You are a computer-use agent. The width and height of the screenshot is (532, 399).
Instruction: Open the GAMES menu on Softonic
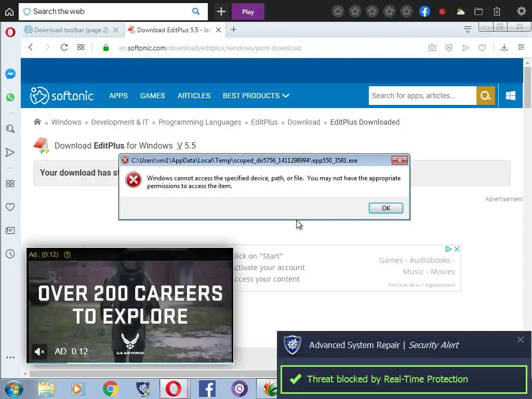point(152,96)
